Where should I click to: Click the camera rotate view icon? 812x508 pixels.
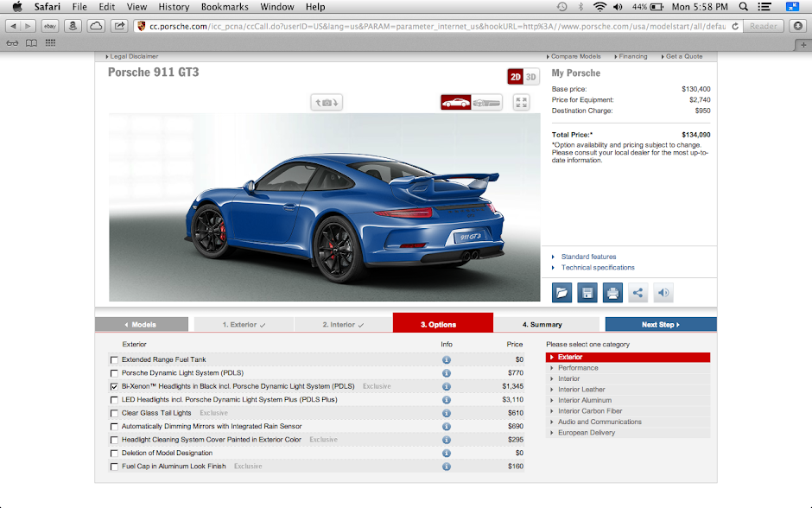click(x=327, y=102)
